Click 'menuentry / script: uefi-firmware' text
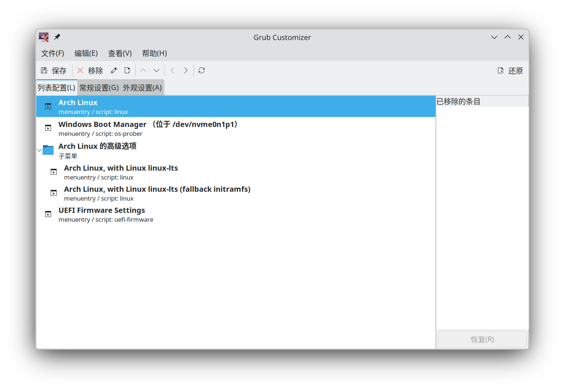The image size is (565, 392). [x=106, y=220]
